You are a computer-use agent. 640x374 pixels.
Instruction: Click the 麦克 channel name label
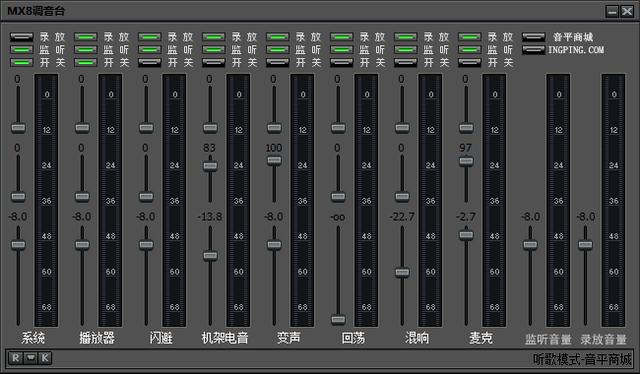click(481, 338)
